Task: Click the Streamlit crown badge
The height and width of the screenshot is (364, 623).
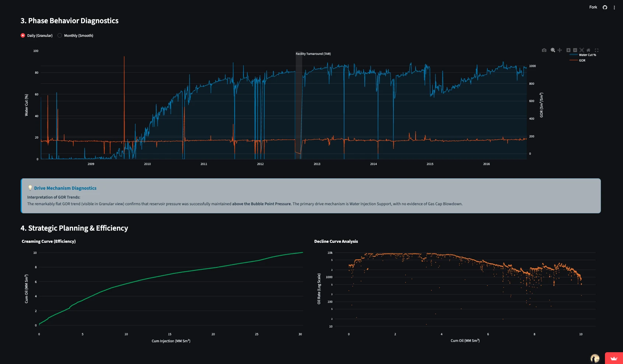Action: tap(614, 358)
